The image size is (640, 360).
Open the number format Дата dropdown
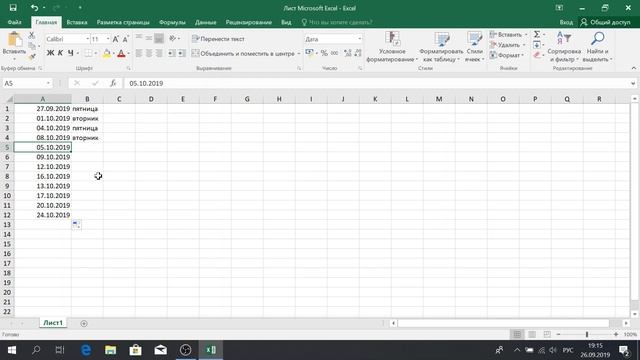(x=359, y=39)
